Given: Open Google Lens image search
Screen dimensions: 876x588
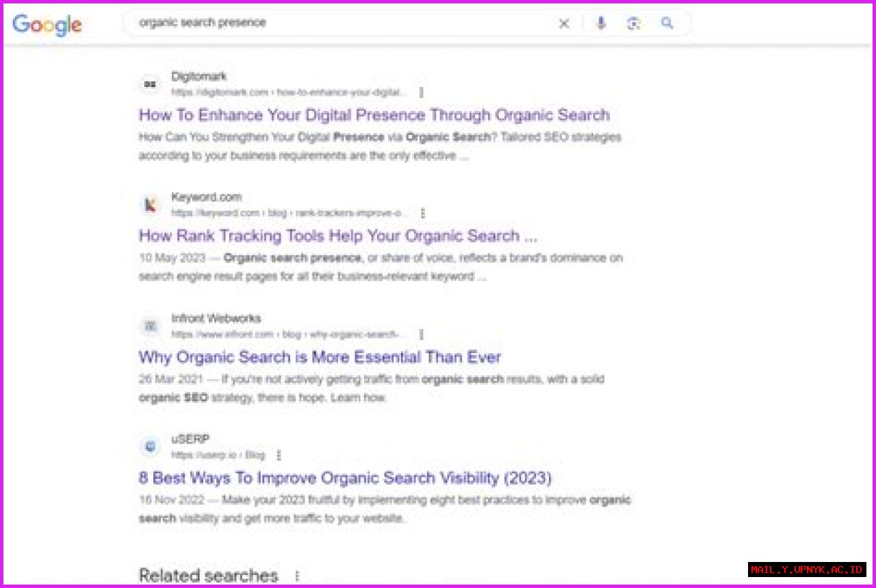Looking at the screenshot, I should (633, 23).
